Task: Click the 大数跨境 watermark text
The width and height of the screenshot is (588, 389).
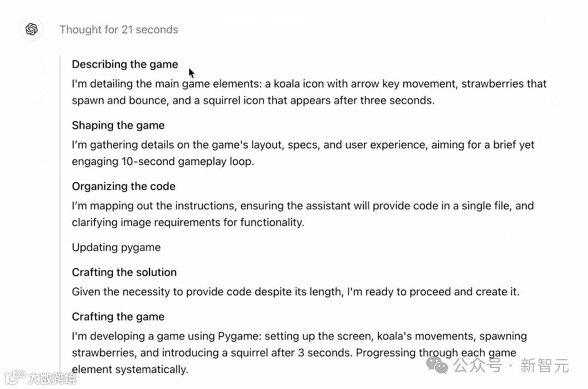Action: [52, 379]
